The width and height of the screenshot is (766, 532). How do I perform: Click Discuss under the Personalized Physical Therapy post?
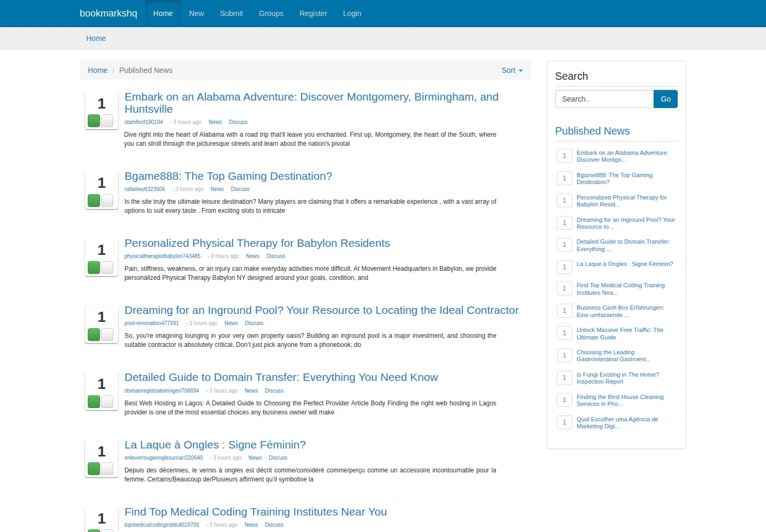tap(276, 256)
